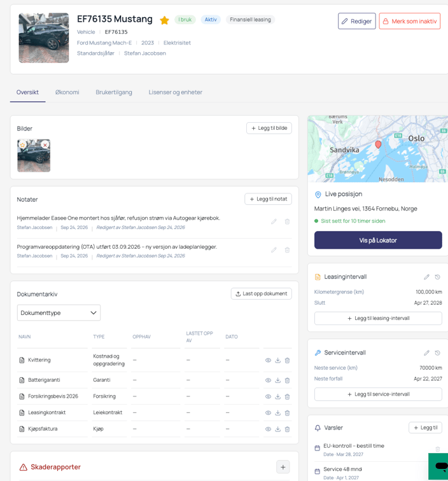Delete the Leasingkontrakt document
448x481 pixels.
287,412
